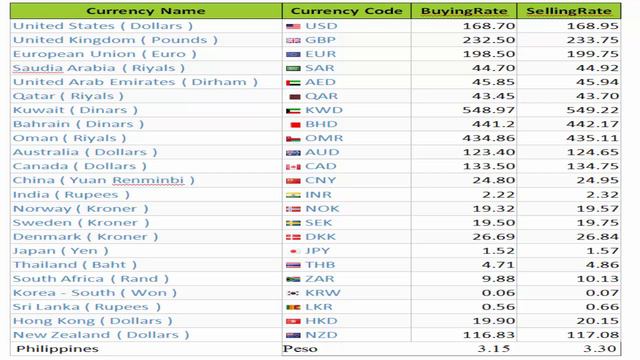The image size is (640, 360).
Task: Open Saudia Arabia ( Riyals ) link
Action: (99, 68)
